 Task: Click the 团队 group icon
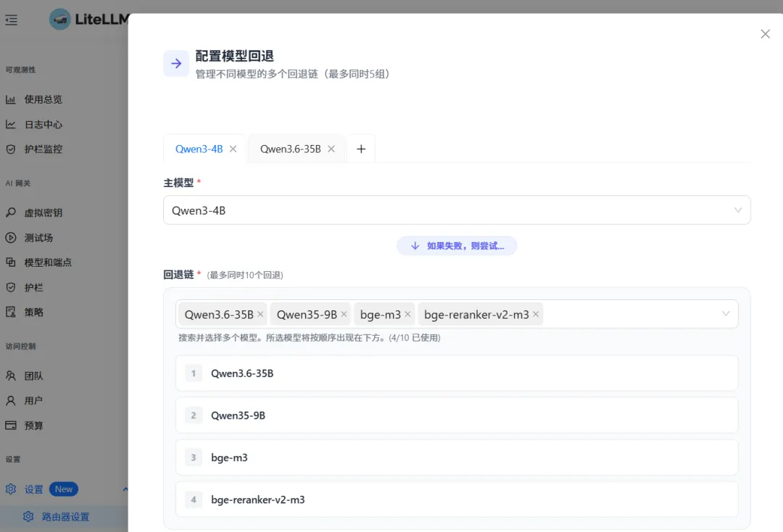(10, 375)
